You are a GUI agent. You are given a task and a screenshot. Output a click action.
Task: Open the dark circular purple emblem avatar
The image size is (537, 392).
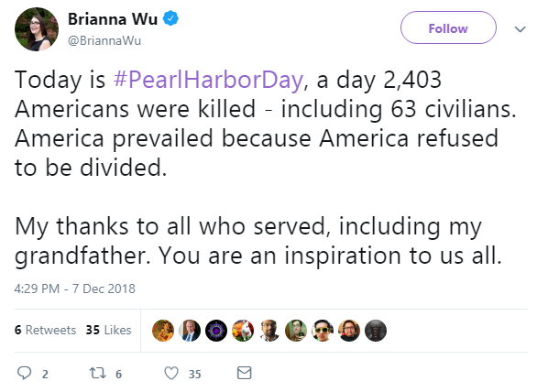[x=216, y=331]
